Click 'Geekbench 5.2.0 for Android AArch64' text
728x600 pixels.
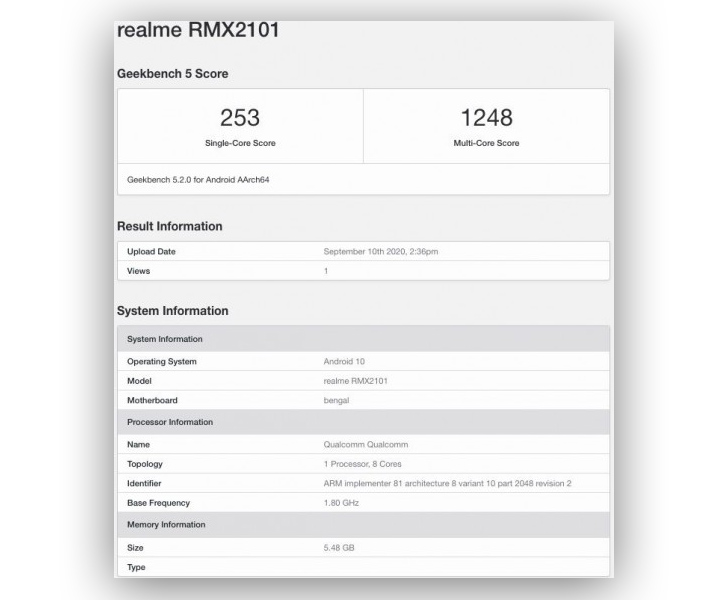click(198, 180)
